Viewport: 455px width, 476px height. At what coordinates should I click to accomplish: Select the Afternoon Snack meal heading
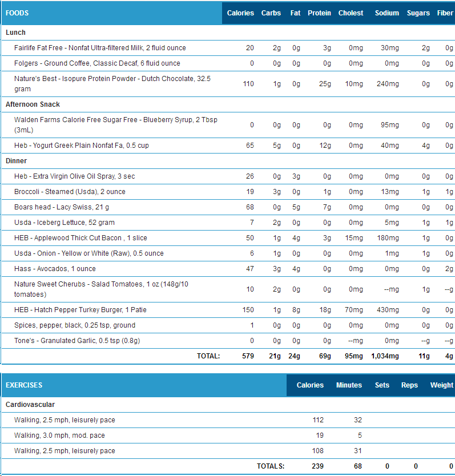pyautogui.click(x=33, y=104)
